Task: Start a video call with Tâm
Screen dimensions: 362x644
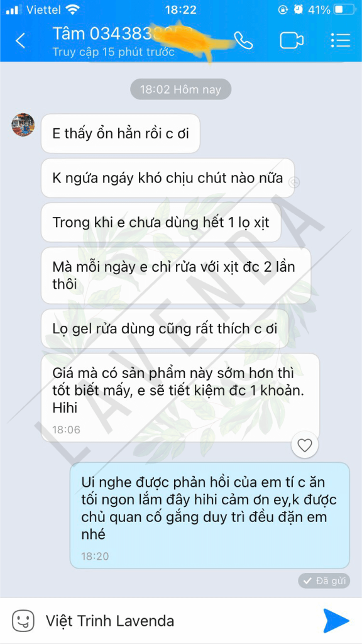Action: point(292,41)
